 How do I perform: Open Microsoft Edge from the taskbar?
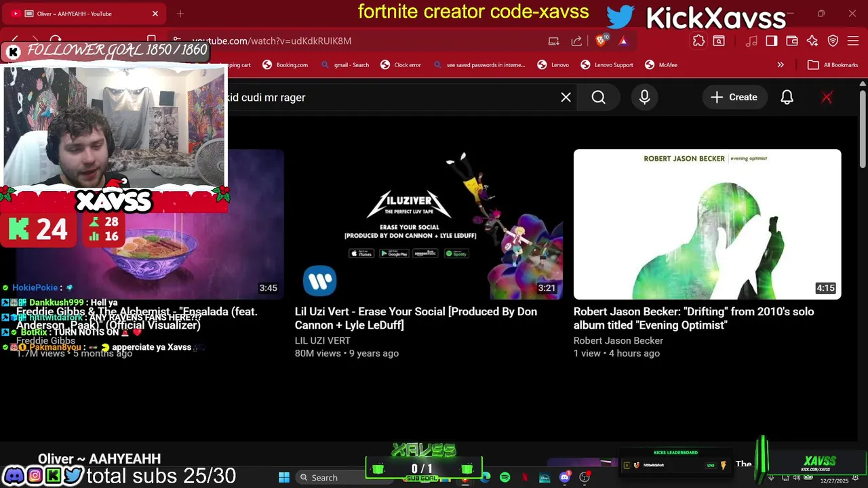pos(485,477)
